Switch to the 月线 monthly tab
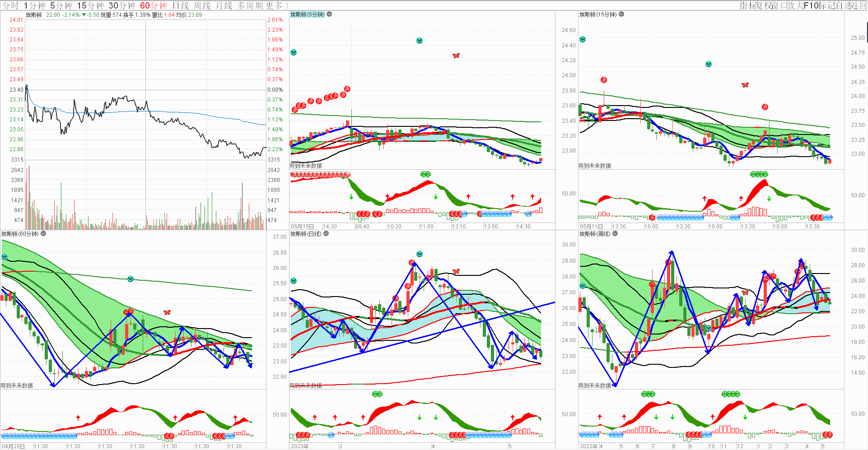 pyautogui.click(x=224, y=5)
